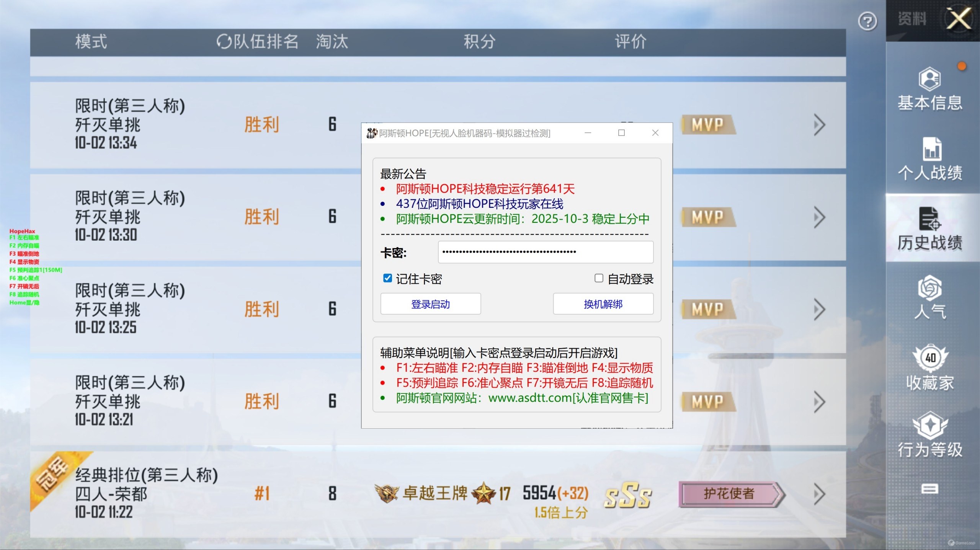This screenshot has height=550, width=980.
Task: Select the 资料 tab at top right
Action: (x=912, y=19)
